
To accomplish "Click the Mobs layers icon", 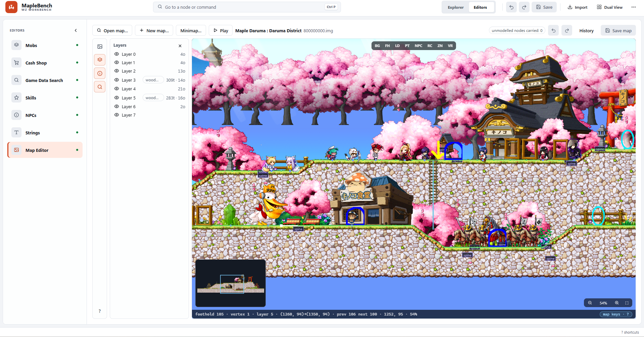I will [16, 45].
